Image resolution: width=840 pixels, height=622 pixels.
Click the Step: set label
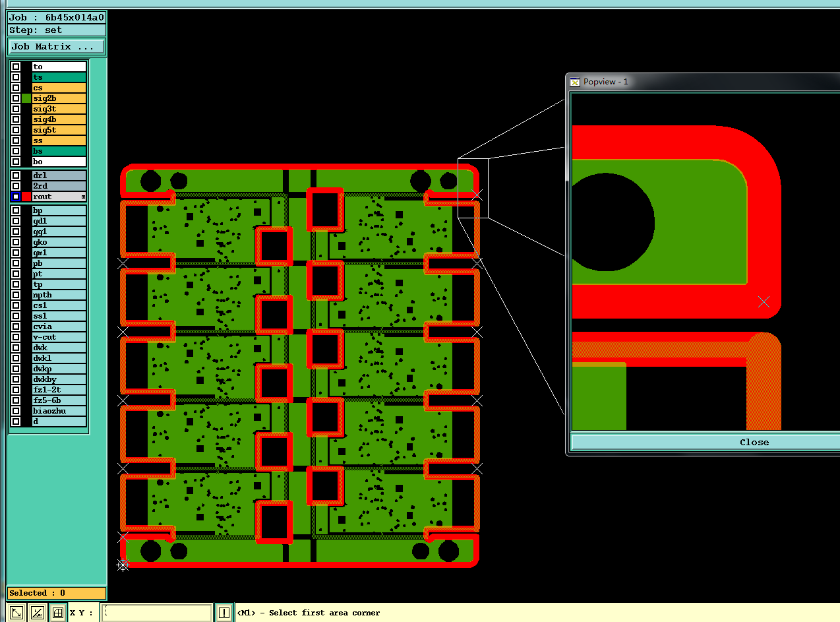(x=56, y=30)
